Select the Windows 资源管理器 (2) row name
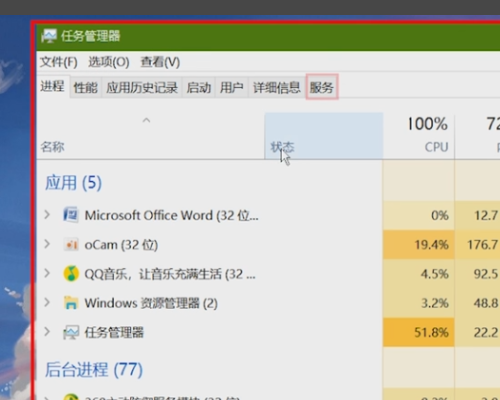 (x=151, y=303)
